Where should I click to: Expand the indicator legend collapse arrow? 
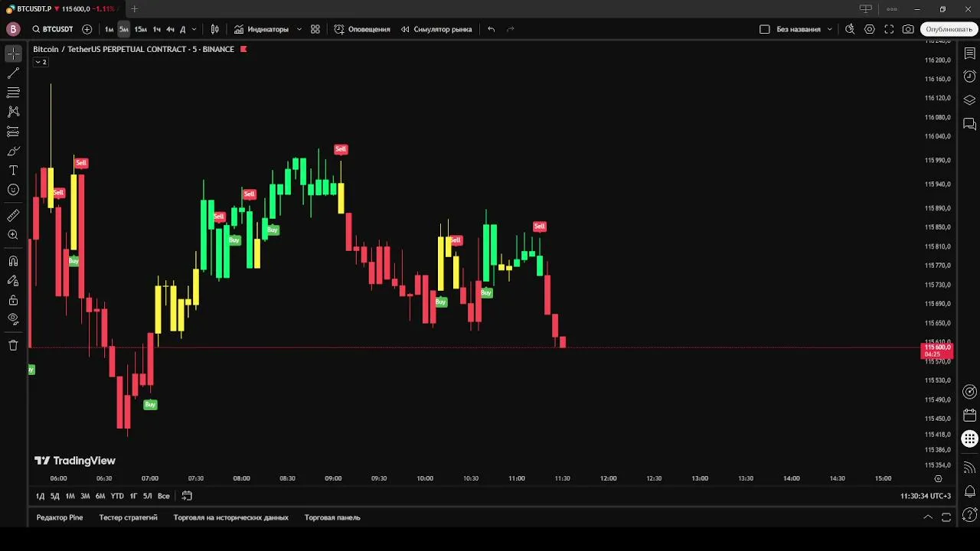(x=41, y=62)
